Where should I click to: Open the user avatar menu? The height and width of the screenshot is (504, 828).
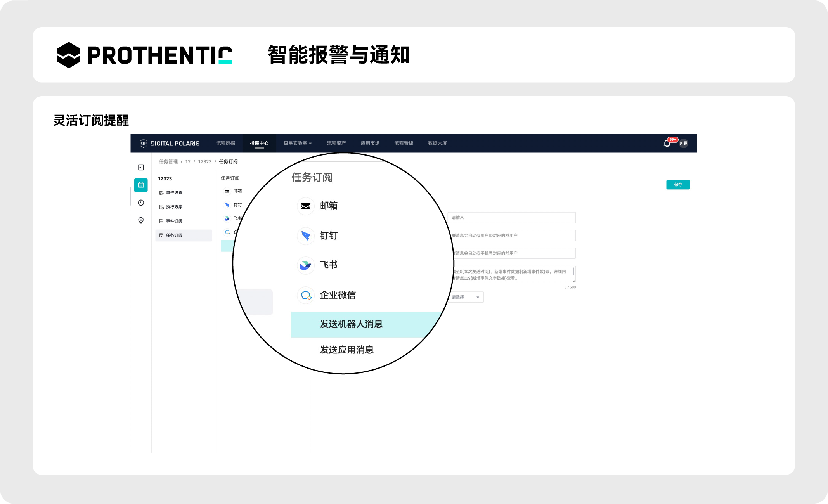click(683, 144)
